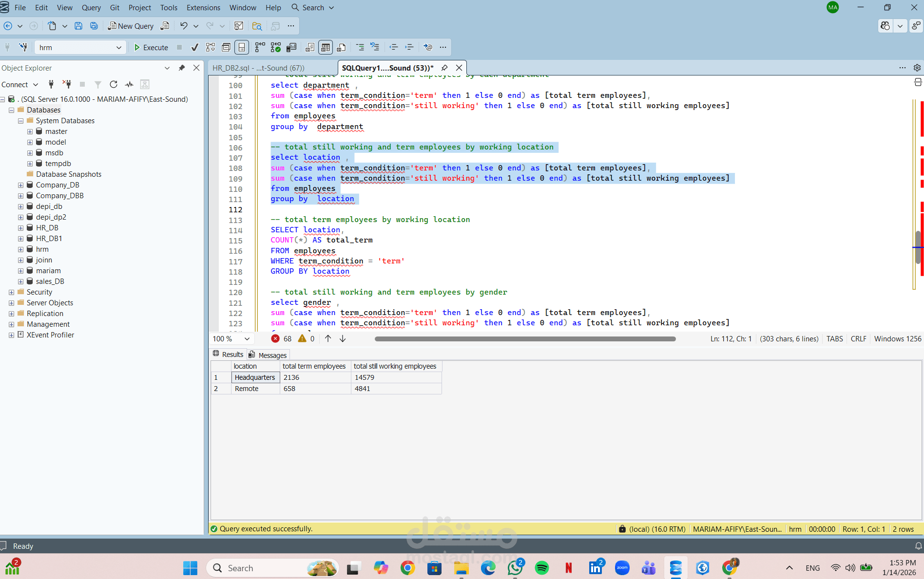Open the 100 % zoom dropdown

(x=247, y=339)
